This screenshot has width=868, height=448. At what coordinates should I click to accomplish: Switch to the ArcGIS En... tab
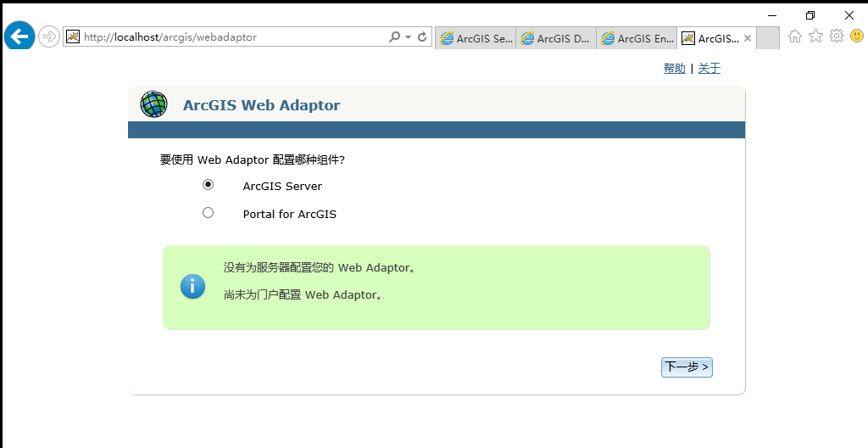pos(637,38)
